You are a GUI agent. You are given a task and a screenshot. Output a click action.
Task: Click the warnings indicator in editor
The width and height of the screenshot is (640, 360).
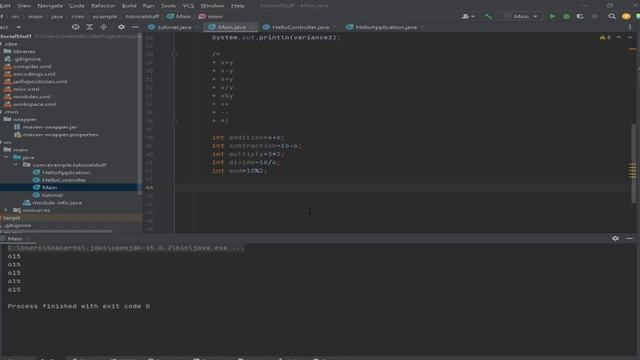pos(605,37)
